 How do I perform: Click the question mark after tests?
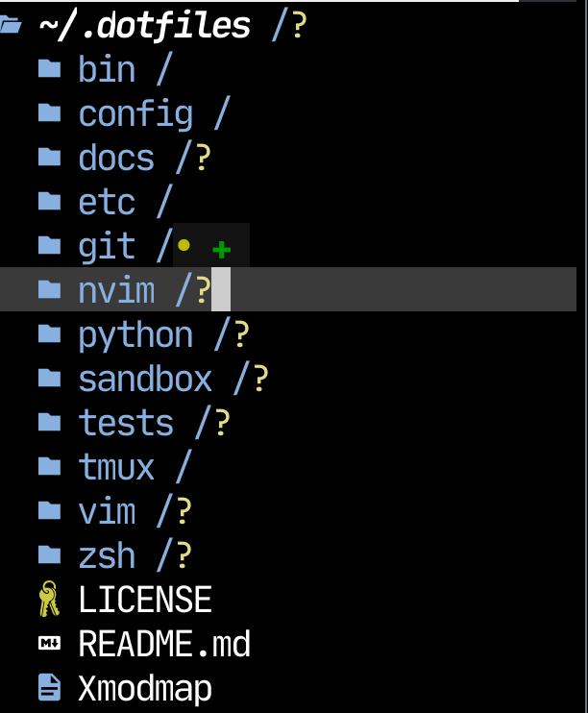point(222,422)
